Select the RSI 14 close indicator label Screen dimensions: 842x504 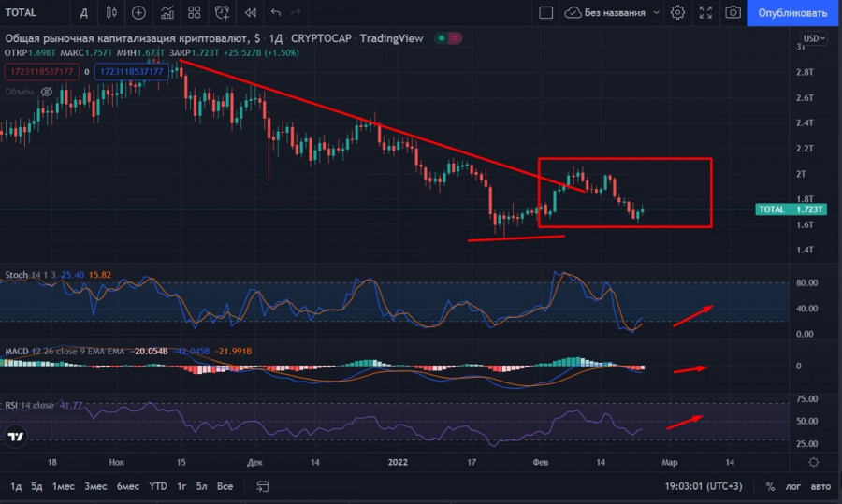29,405
